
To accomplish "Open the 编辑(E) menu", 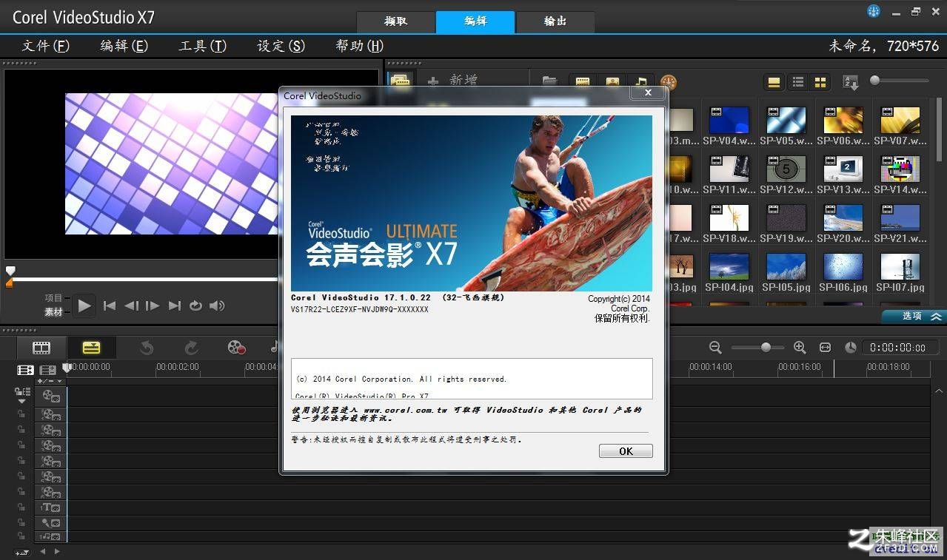I will tap(124, 46).
